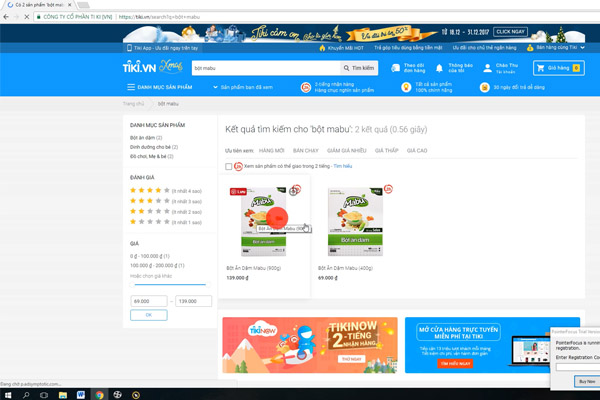
Task: Confirm the price filter with OK
Action: 149,315
